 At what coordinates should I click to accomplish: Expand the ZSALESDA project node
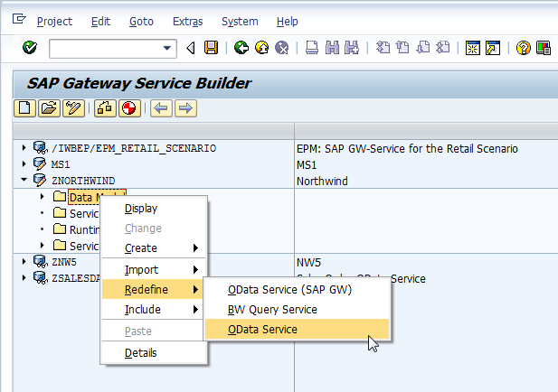click(x=24, y=277)
